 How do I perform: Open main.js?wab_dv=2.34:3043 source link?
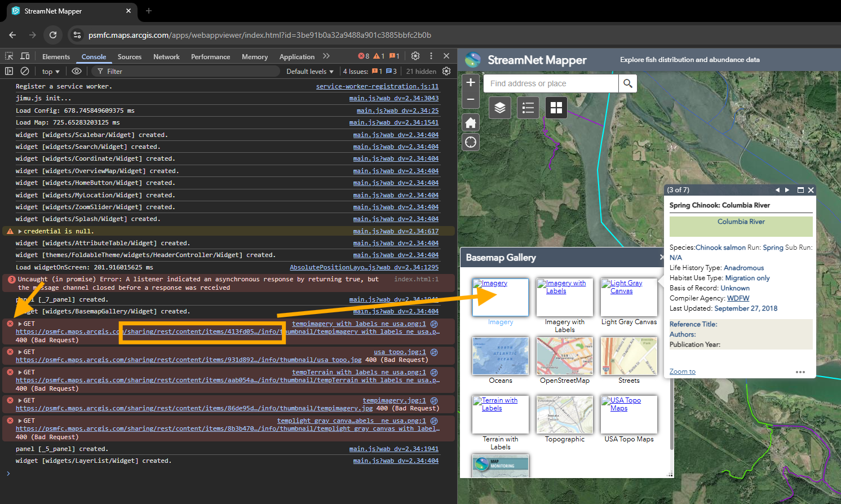tap(393, 98)
